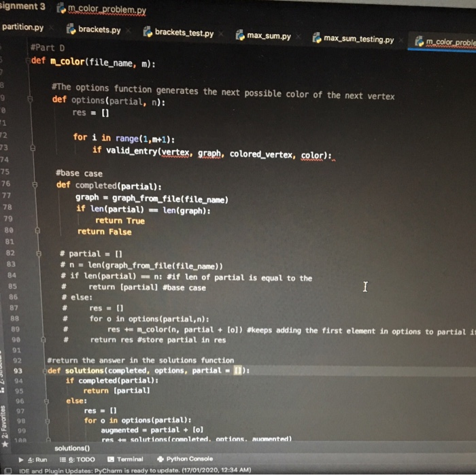Click the file icon on the m_color_proble tab

(419, 41)
